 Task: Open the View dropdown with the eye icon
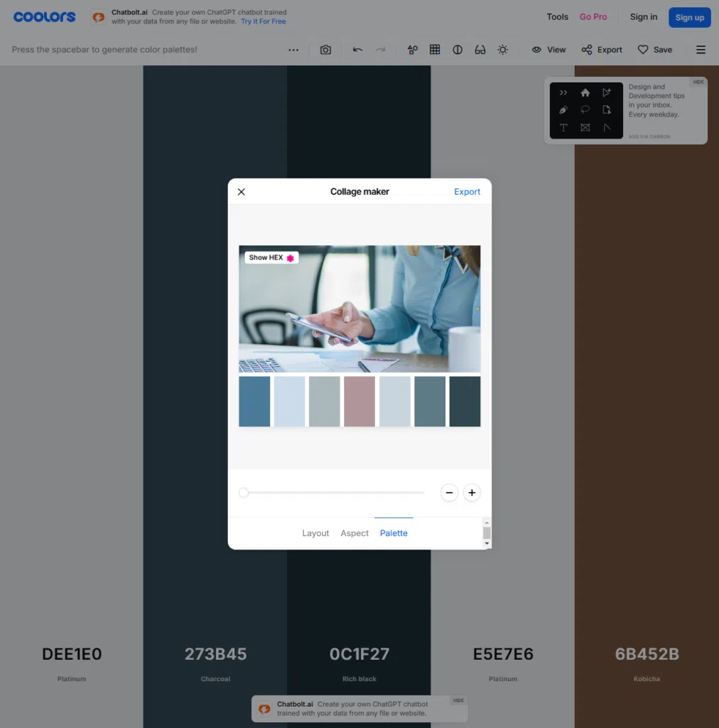[548, 50]
